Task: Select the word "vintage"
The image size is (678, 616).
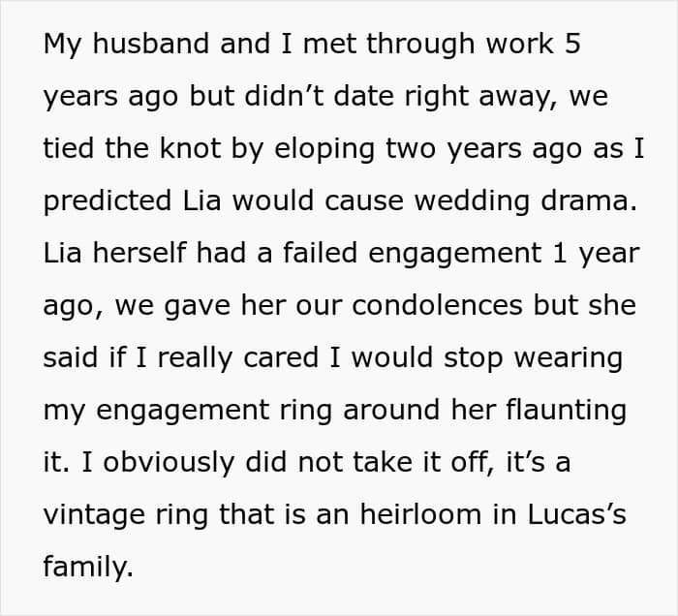Action: pyautogui.click(x=94, y=515)
